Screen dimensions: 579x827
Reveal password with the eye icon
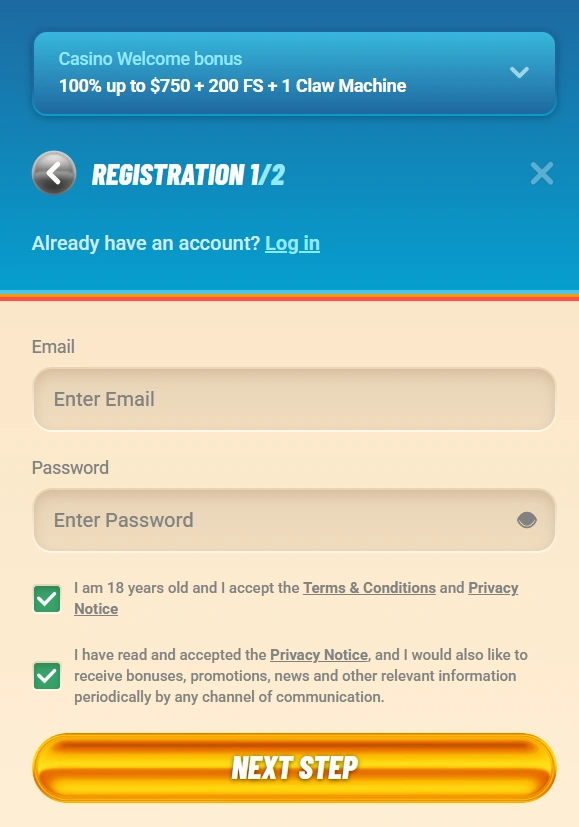[525, 520]
